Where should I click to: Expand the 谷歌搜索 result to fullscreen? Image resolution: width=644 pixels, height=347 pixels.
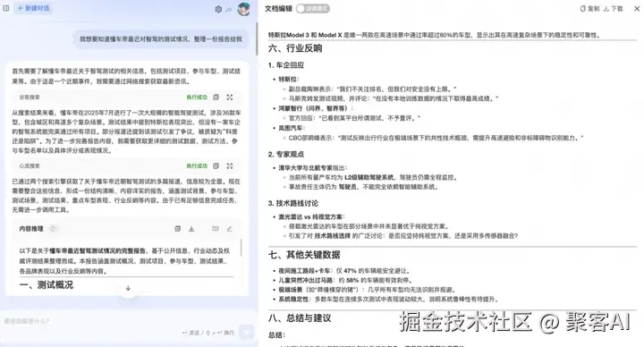click(x=230, y=97)
